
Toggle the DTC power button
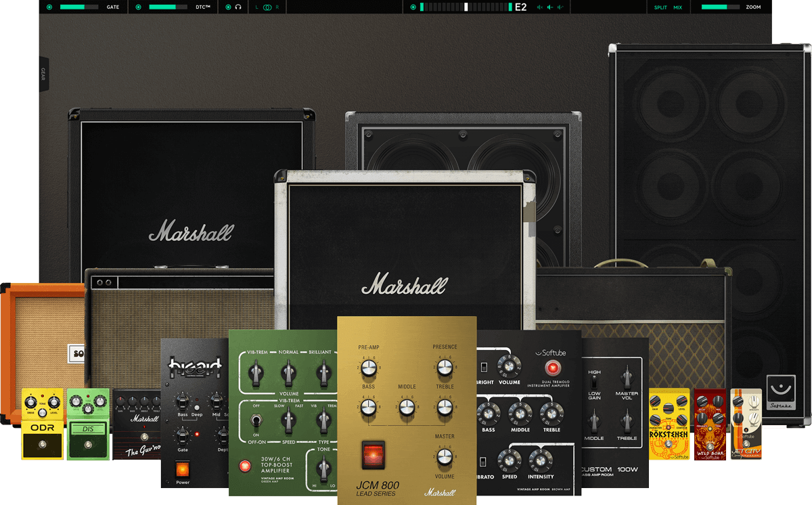(x=139, y=7)
